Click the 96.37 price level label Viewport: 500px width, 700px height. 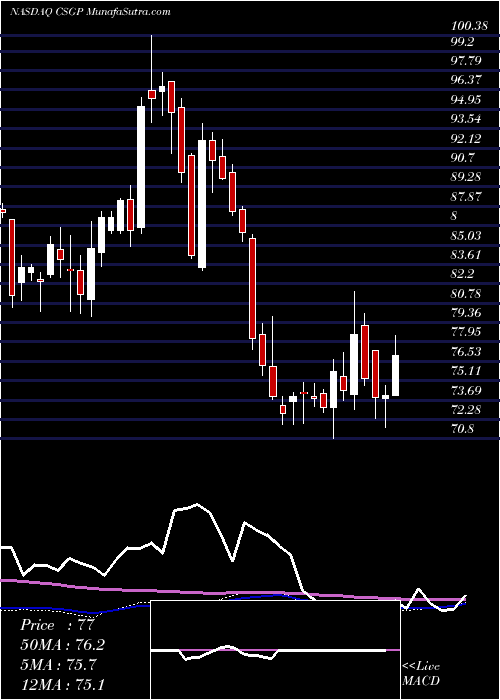(466, 79)
